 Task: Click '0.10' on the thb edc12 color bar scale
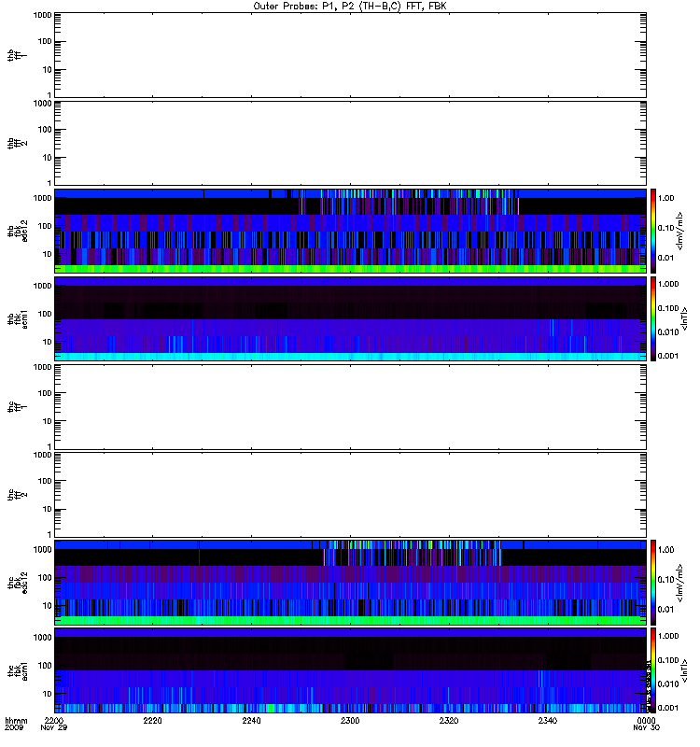click(x=665, y=228)
